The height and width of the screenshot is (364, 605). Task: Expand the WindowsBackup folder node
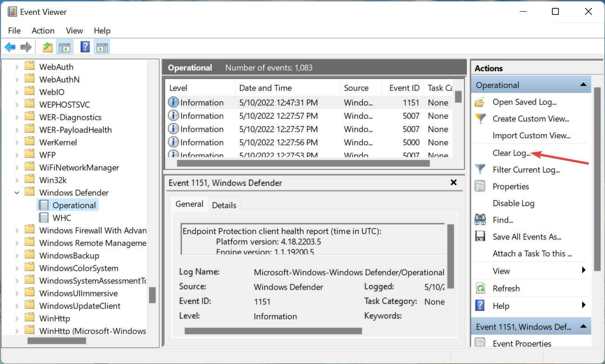point(17,256)
